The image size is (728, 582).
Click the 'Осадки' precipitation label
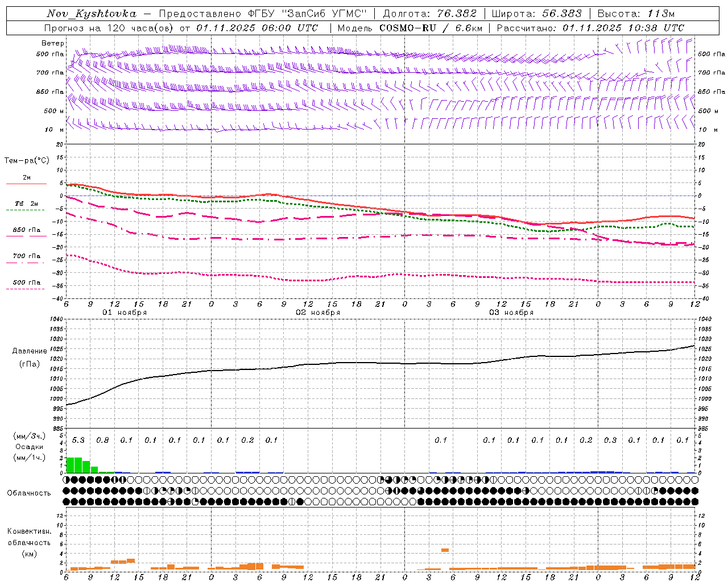tap(30, 447)
